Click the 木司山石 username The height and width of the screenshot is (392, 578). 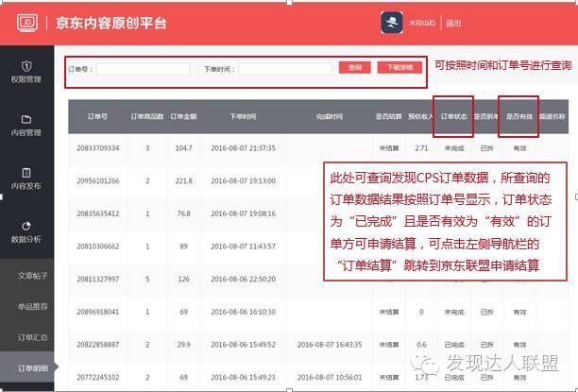click(x=422, y=23)
